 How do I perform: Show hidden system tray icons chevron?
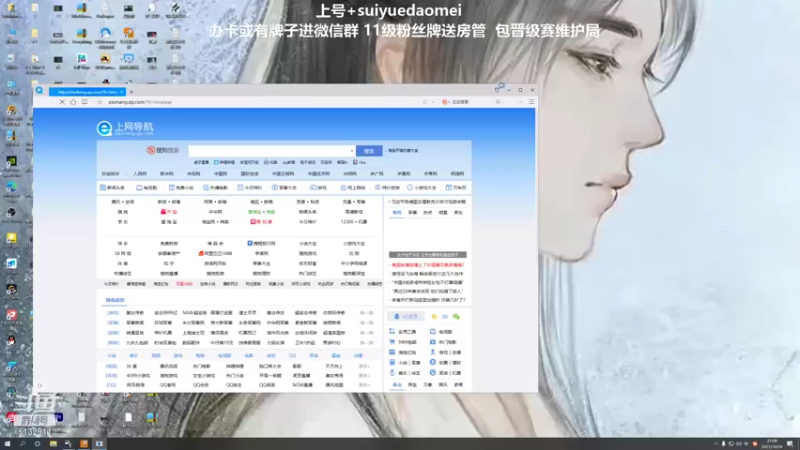[715, 444]
